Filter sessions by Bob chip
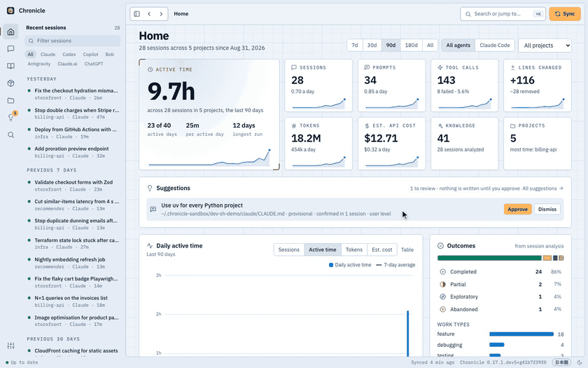 [109, 55]
